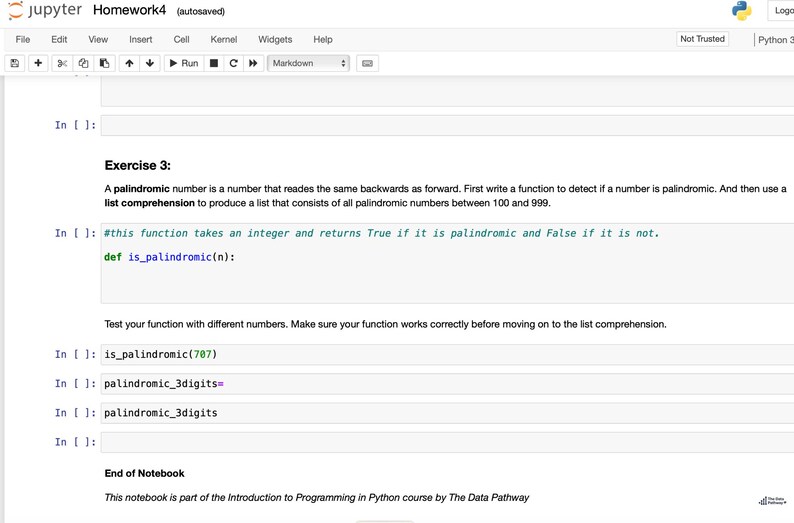
Task: Click the comment line about palindromic function
Action: tap(382, 233)
